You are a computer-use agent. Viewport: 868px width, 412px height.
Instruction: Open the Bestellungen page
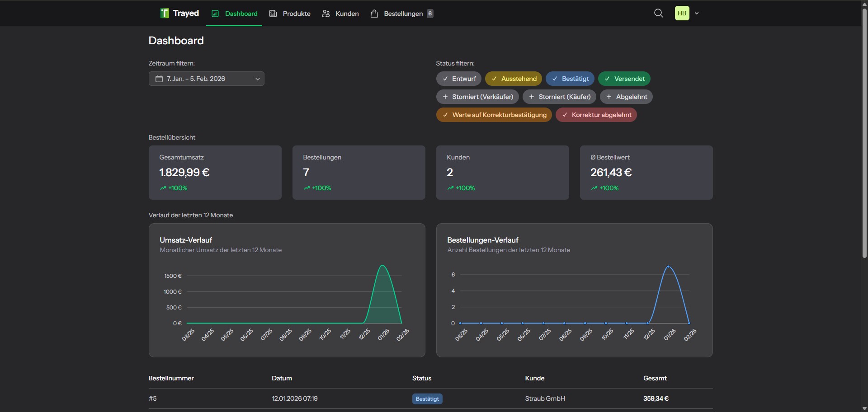point(402,14)
